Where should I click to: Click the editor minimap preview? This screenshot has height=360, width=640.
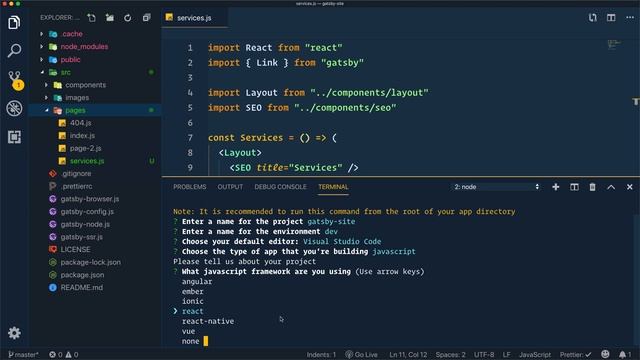pyautogui.click(x=614, y=44)
